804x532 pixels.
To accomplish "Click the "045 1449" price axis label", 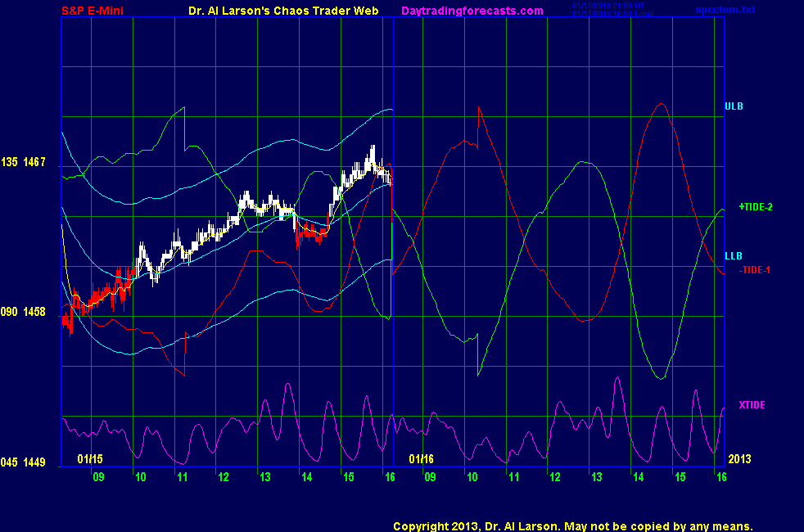I will coord(23,462).
